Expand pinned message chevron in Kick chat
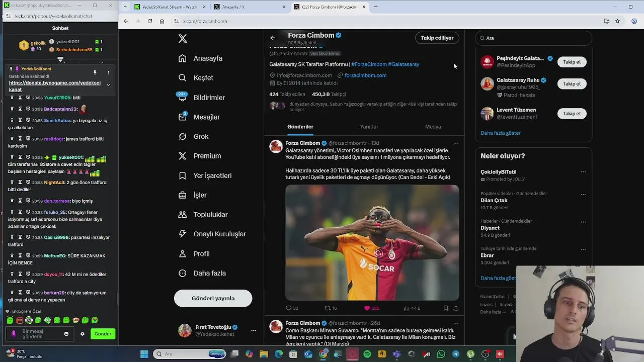 (x=108, y=84)
